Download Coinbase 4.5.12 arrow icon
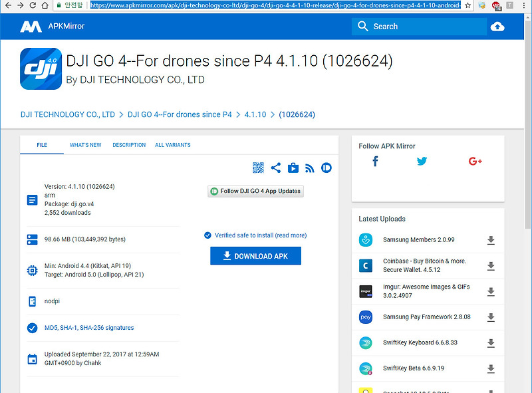Image resolution: width=532 pixels, height=393 pixels. point(491,266)
